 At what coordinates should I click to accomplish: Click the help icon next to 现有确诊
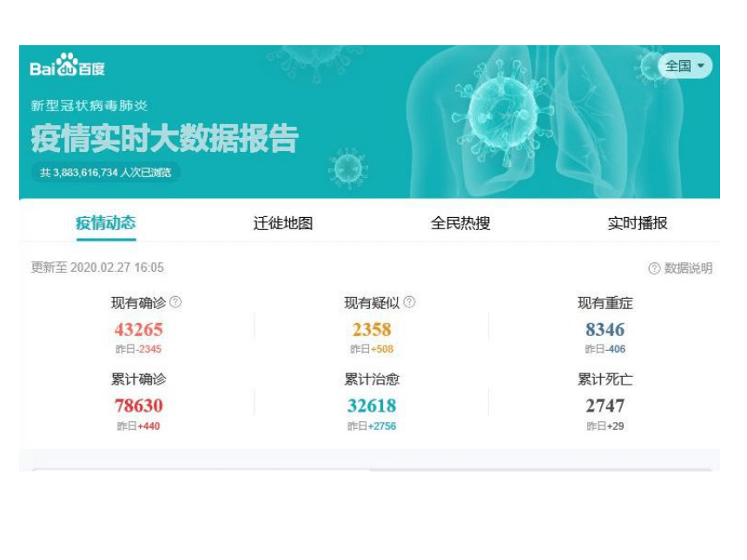click(175, 302)
